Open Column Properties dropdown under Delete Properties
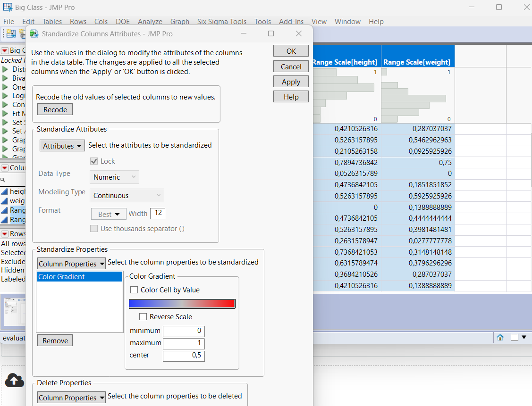 (x=71, y=398)
